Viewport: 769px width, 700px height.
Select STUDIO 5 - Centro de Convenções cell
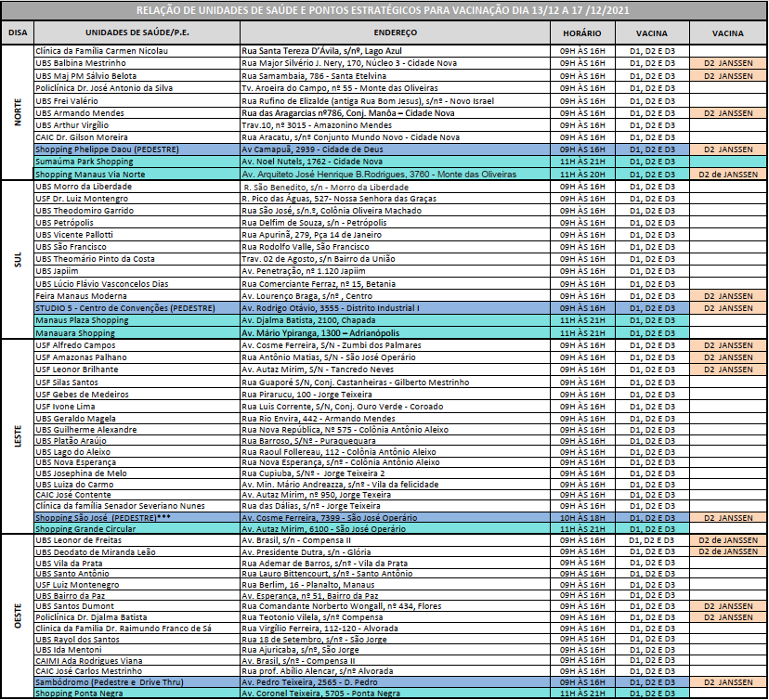click(x=136, y=307)
